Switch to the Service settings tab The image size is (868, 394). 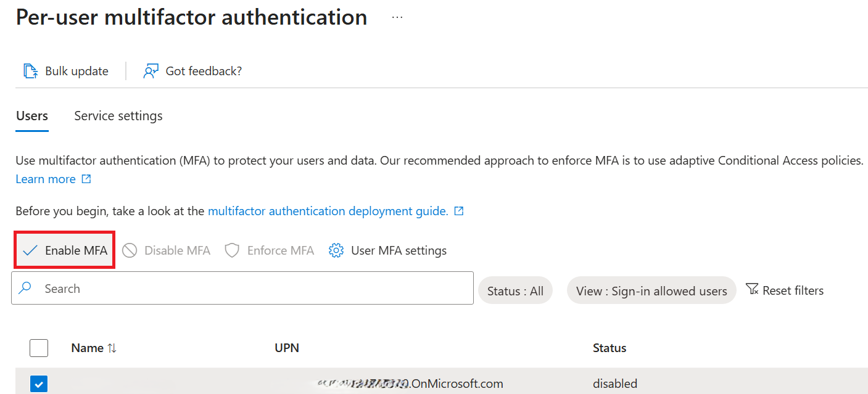(118, 116)
